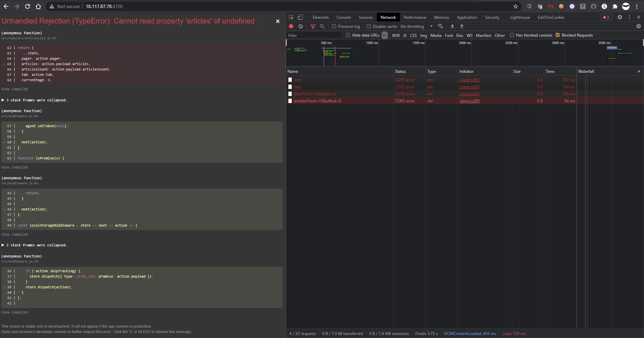Select the inspect element cursor icon
This screenshot has width=644, height=338.
click(x=291, y=17)
